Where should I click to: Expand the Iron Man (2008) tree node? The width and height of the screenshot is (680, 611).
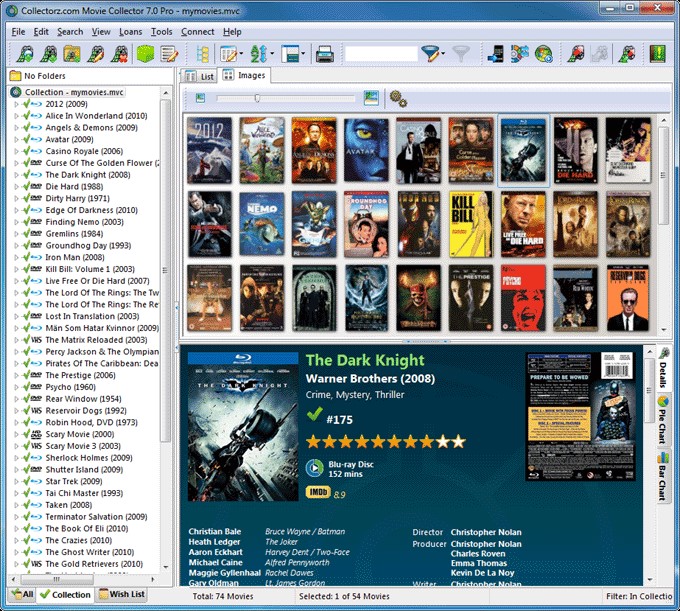(16, 258)
